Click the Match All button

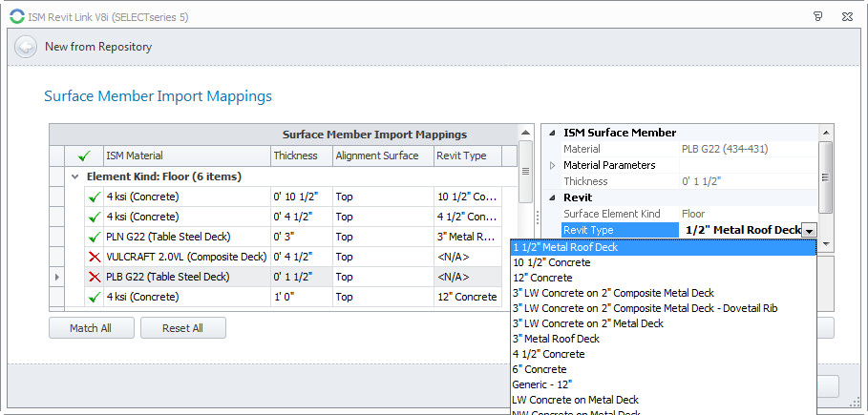click(92, 328)
